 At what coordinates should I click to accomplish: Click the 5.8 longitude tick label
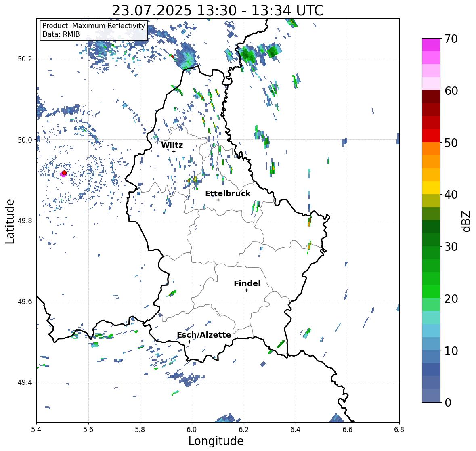coord(140,430)
